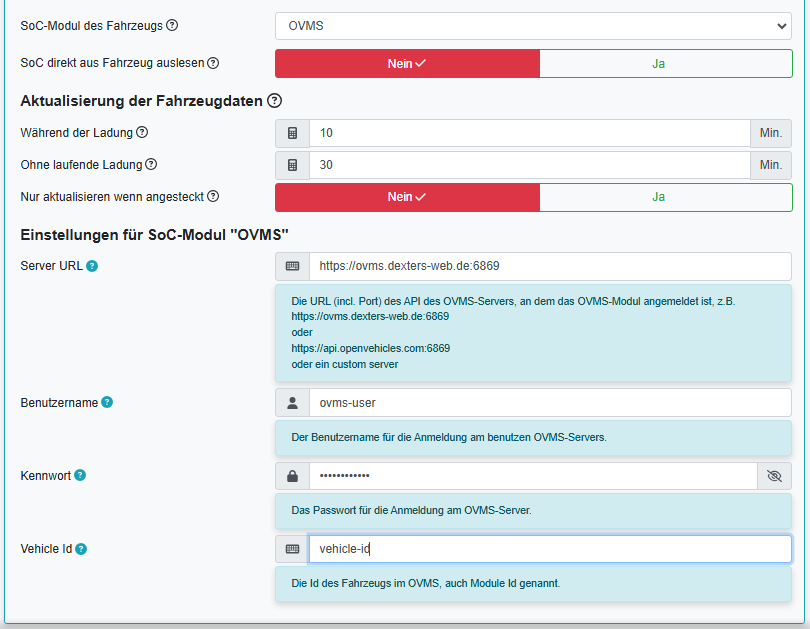The width and height of the screenshot is (810, 629).
Task: Click help icon beside Ohne laufende Ladung
Action: [151, 165]
